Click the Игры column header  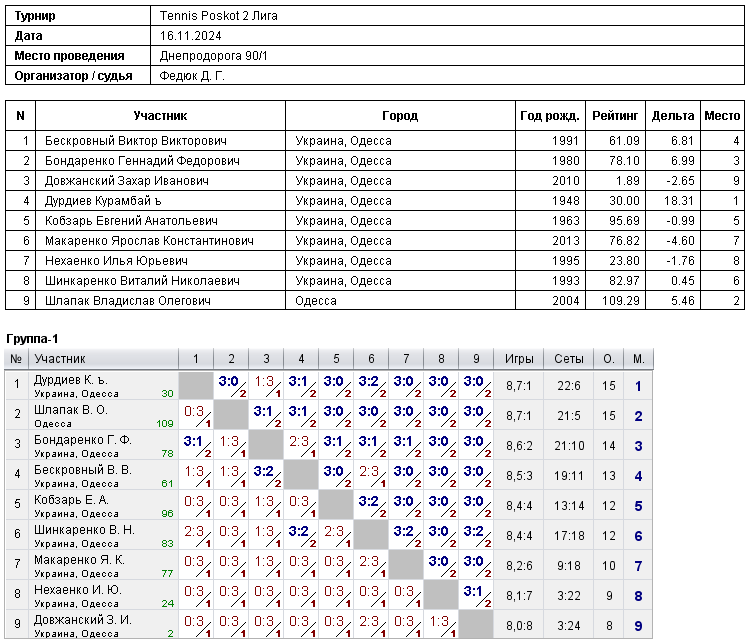tap(518, 359)
